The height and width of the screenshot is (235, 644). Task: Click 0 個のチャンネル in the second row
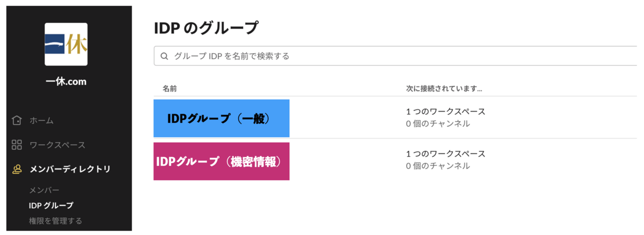438,166
